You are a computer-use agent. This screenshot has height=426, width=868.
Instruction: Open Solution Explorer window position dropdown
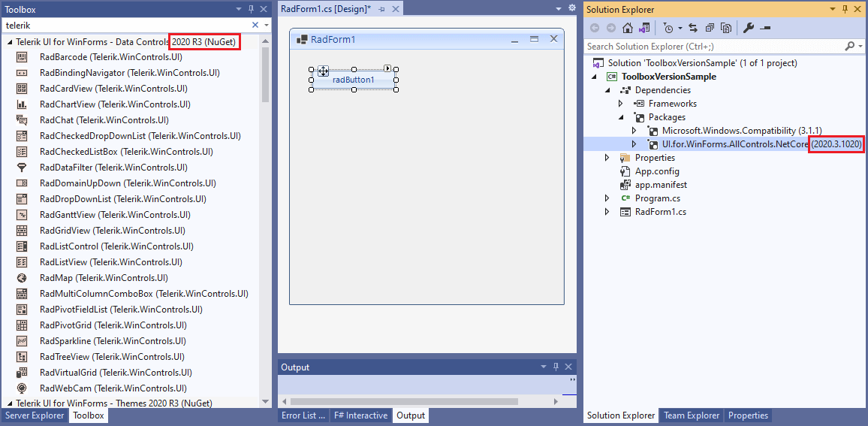[833, 9]
